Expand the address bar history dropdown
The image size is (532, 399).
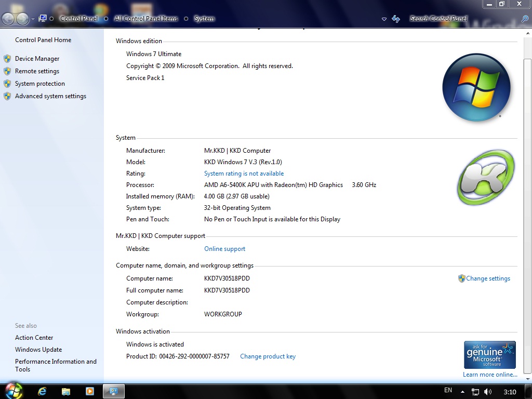[384, 19]
